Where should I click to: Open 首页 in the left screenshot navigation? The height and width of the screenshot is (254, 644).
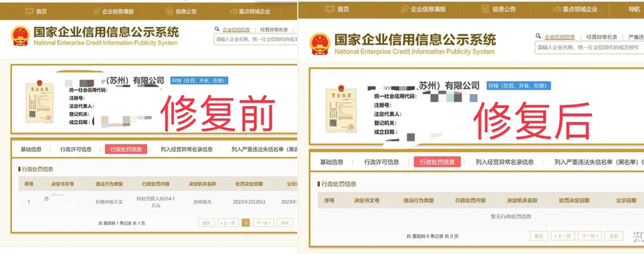click(42, 11)
